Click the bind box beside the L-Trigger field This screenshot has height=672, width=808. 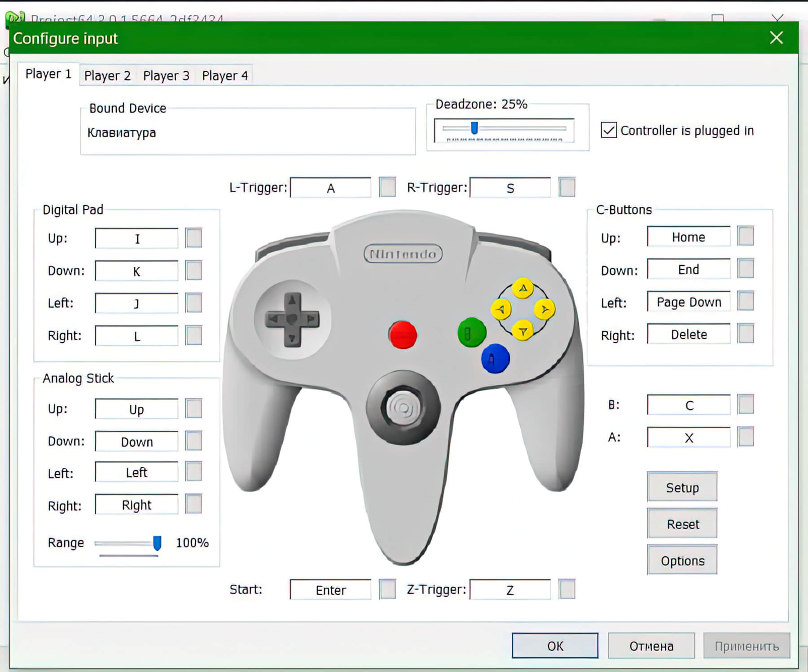[x=386, y=187]
